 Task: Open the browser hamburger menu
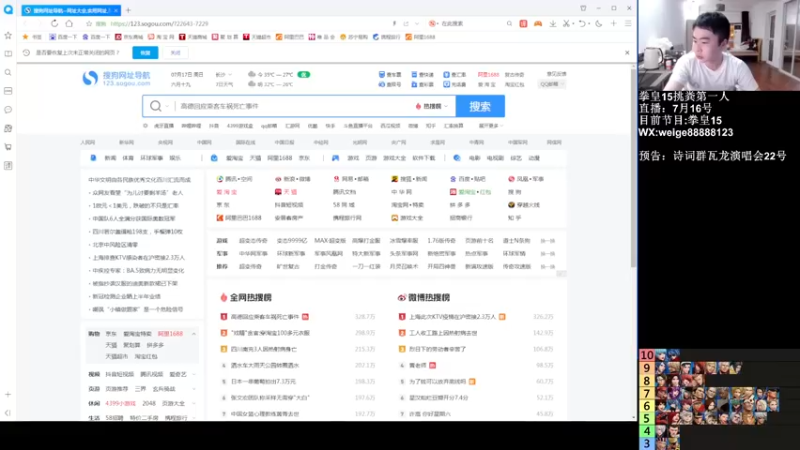(628, 23)
